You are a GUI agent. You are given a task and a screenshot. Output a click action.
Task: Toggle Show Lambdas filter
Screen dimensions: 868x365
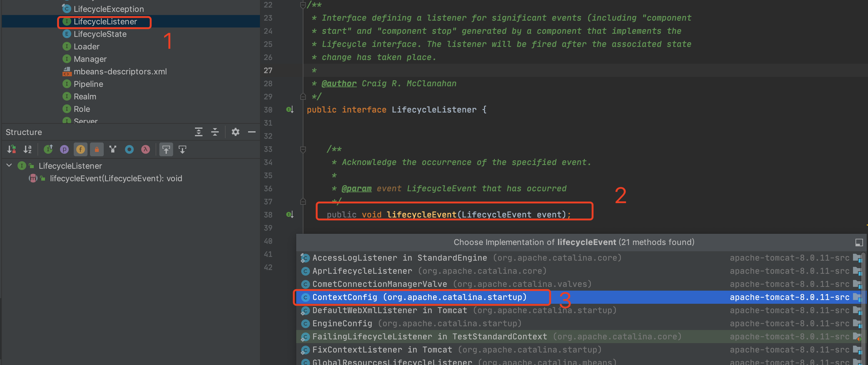(146, 149)
